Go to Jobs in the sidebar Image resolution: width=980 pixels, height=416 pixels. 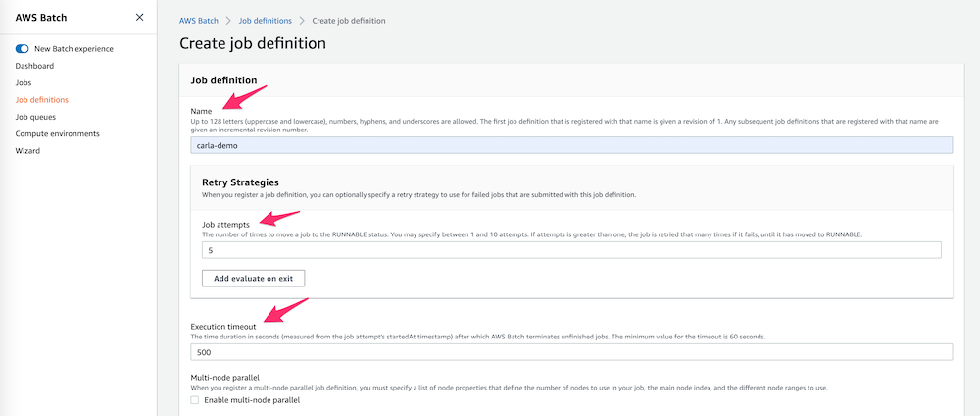(24, 82)
